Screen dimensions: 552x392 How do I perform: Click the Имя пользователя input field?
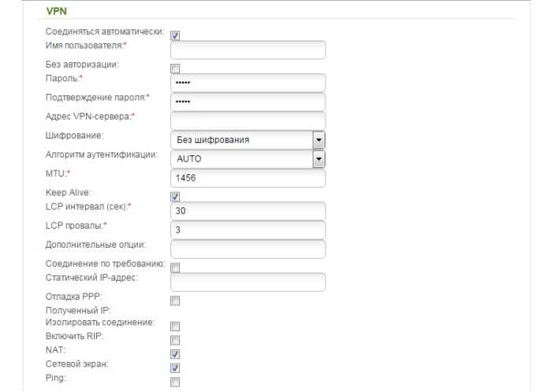248,50
